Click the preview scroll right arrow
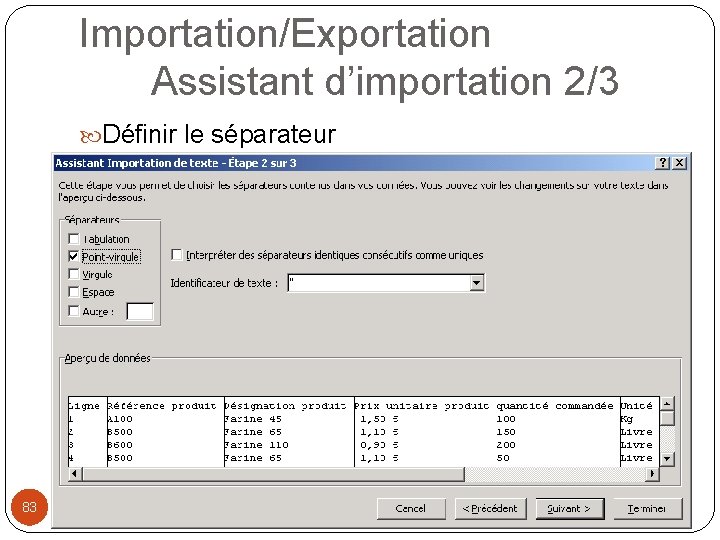 (652, 473)
